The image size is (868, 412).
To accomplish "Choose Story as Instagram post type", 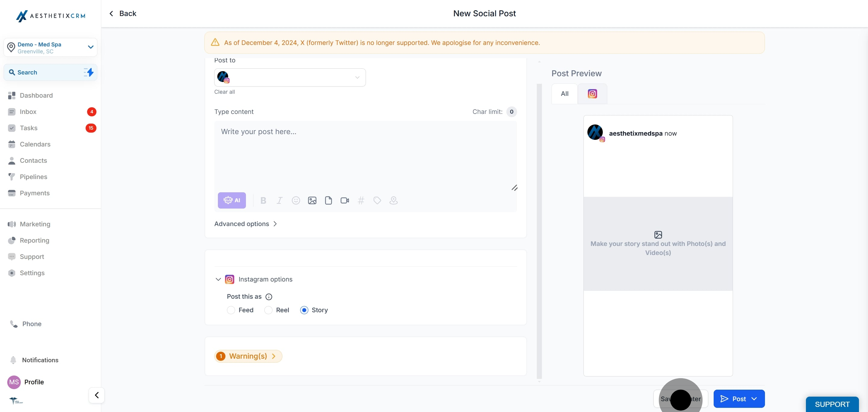I will pos(304,310).
